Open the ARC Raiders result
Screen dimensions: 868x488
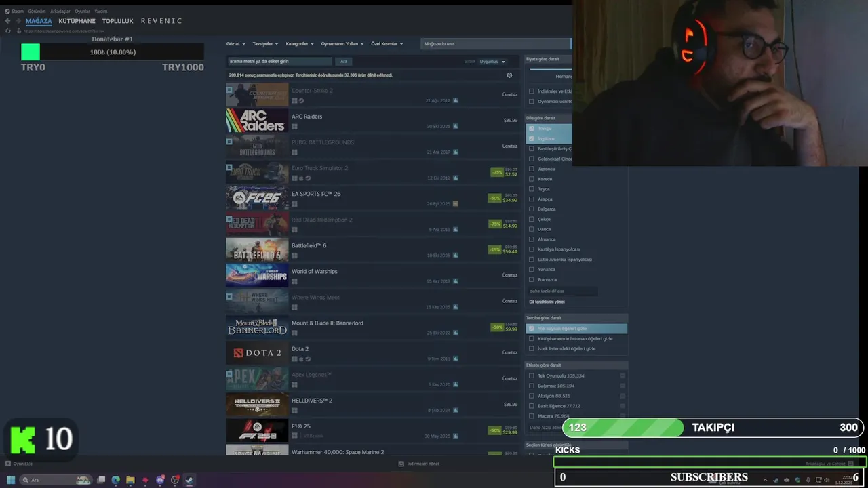[x=372, y=121]
